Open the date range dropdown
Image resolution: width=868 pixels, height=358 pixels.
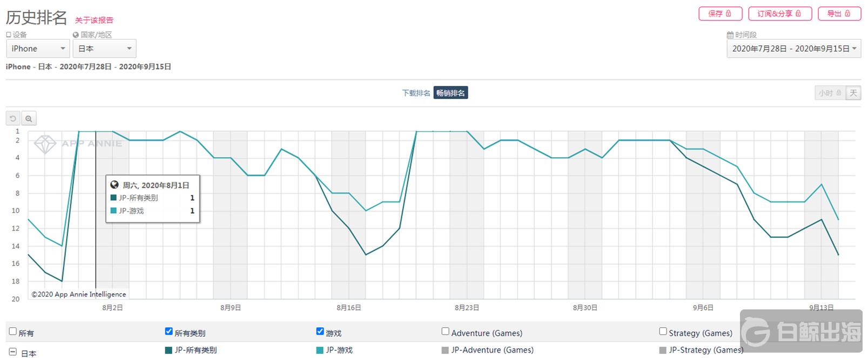tap(794, 49)
